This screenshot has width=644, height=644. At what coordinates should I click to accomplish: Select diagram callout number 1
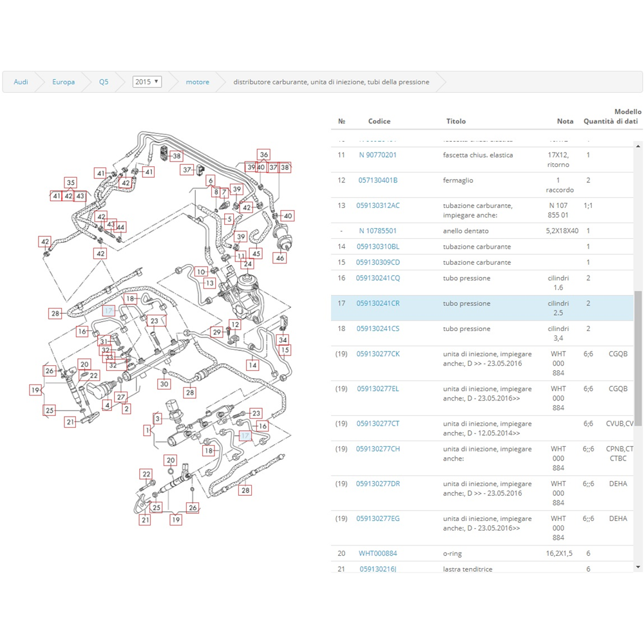point(147,430)
